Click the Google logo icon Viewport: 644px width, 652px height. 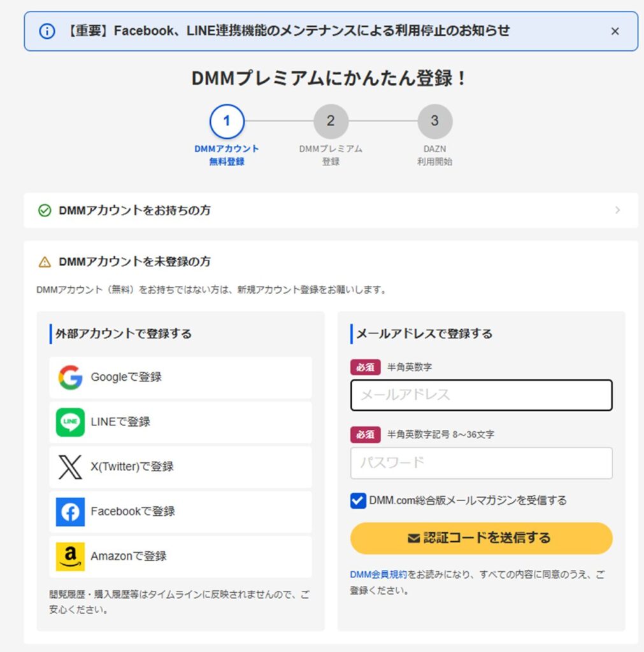[x=70, y=377]
